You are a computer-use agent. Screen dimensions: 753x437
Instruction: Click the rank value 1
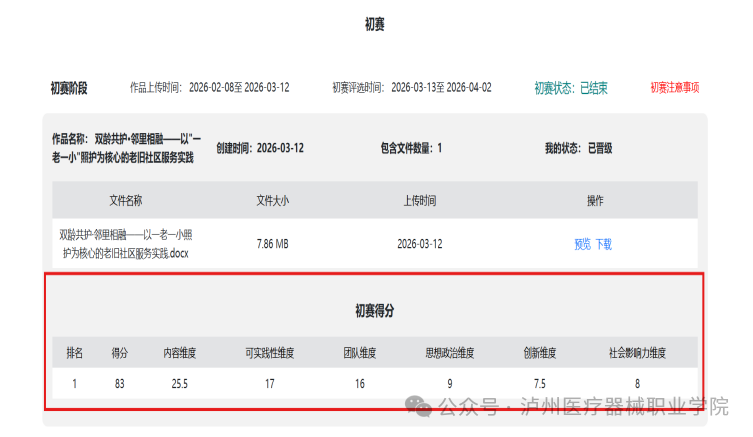pos(74,384)
